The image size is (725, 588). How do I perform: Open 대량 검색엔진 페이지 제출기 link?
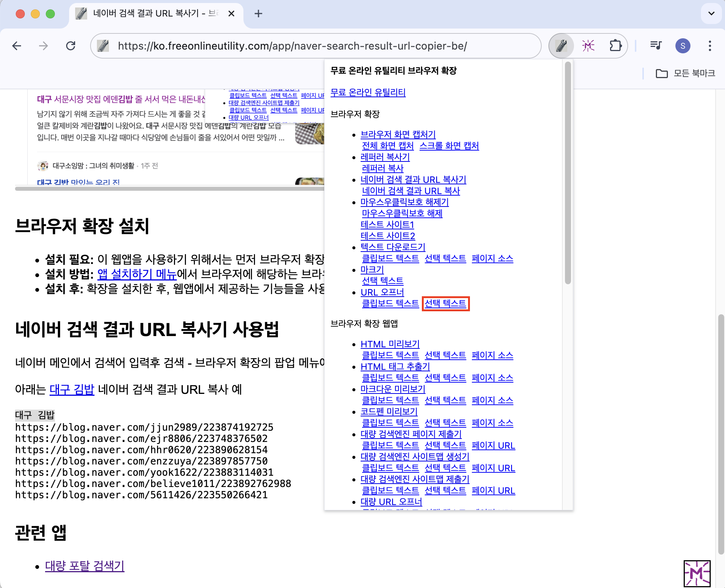411,434
